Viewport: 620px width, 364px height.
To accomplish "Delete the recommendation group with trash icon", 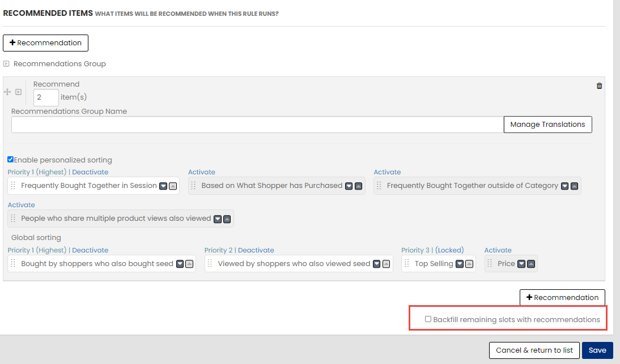I will pos(599,85).
